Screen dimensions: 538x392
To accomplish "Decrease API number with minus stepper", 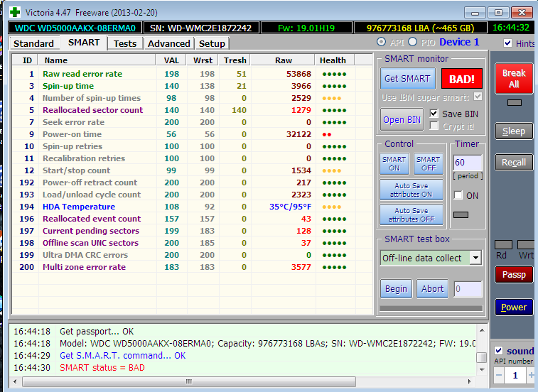I will tap(499, 375).
